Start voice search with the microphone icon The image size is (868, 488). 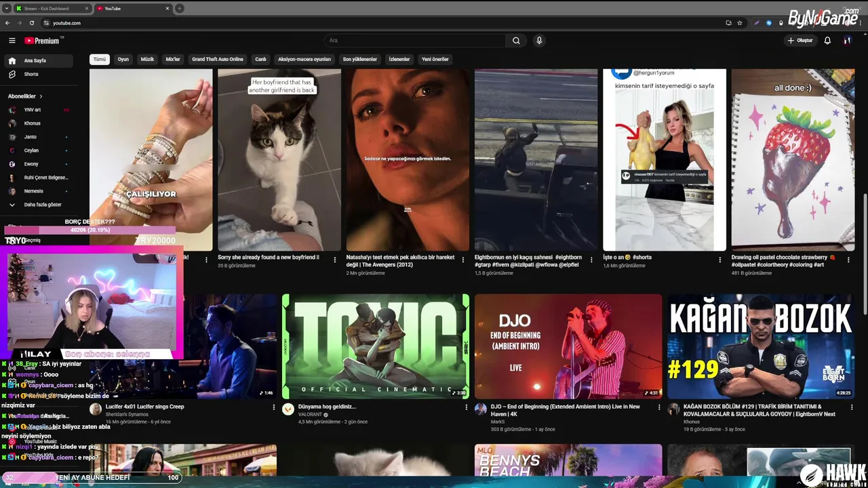[539, 41]
